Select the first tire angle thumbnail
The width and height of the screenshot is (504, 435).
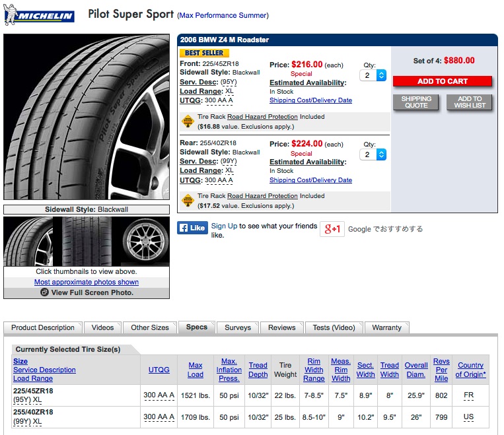28,242
